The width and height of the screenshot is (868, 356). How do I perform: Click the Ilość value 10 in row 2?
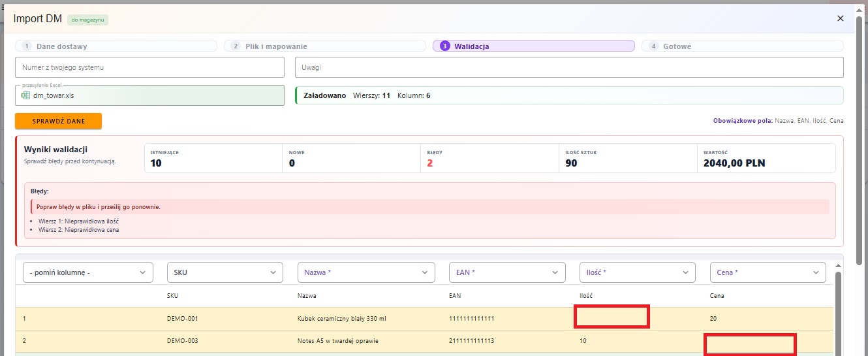click(x=583, y=341)
